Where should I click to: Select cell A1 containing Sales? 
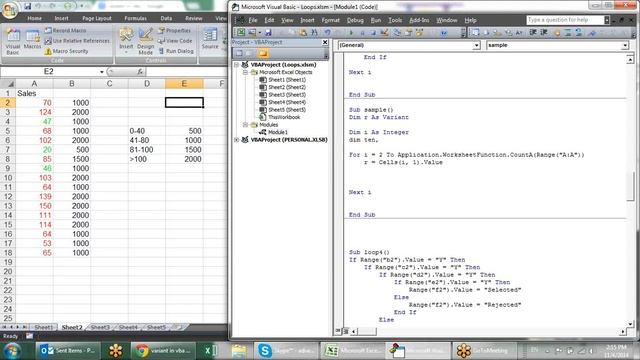pos(34,93)
